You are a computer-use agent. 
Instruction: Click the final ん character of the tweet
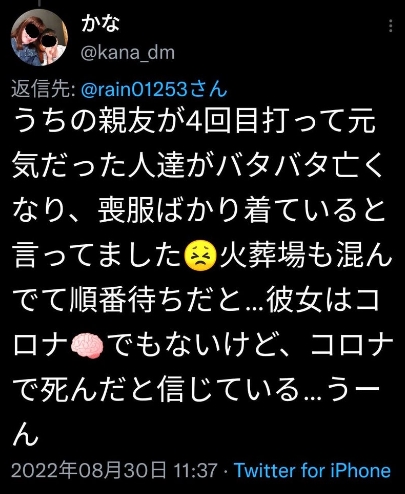(25, 435)
